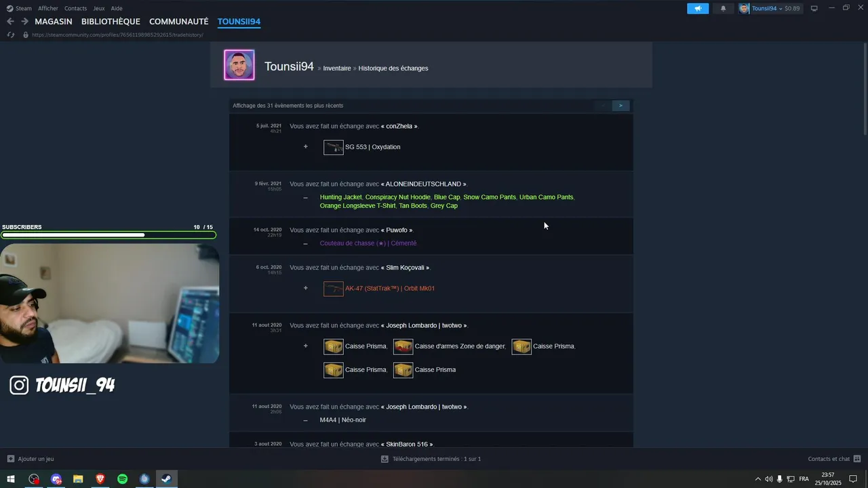The width and height of the screenshot is (868, 488).
Task: Open Windows notification center icon
Action: point(853,479)
